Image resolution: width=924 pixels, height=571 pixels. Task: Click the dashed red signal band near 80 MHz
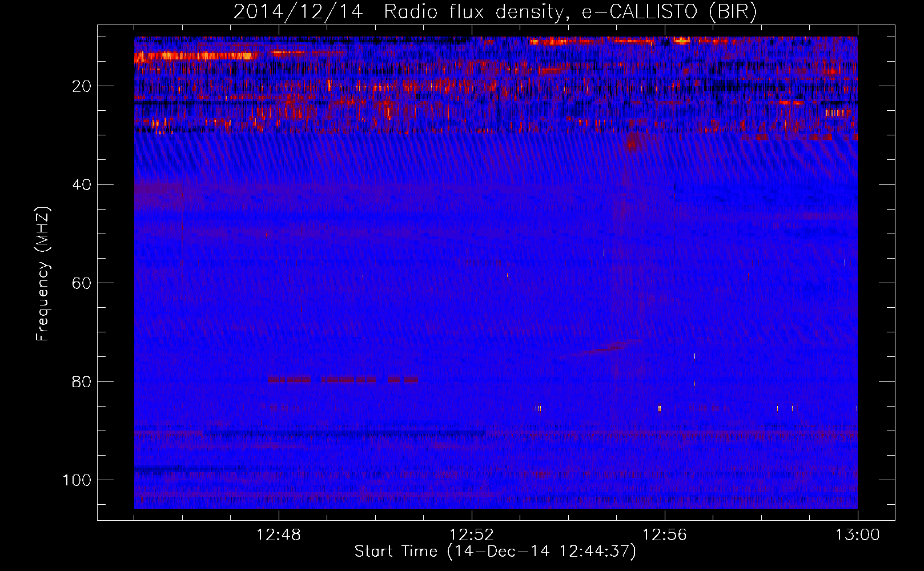click(343, 379)
